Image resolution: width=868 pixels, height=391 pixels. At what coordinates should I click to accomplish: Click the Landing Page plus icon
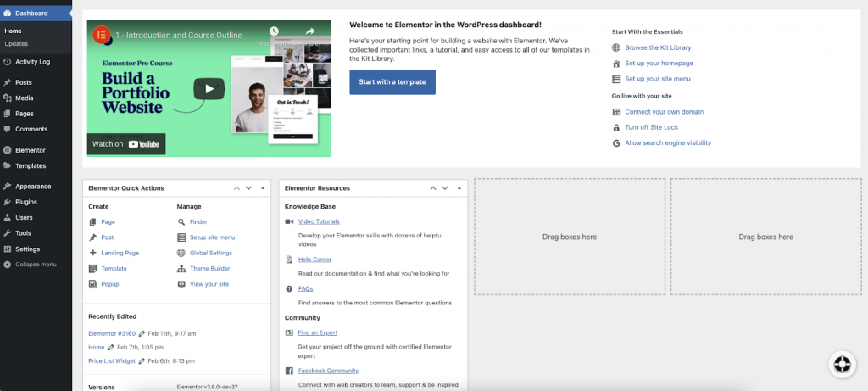92,253
